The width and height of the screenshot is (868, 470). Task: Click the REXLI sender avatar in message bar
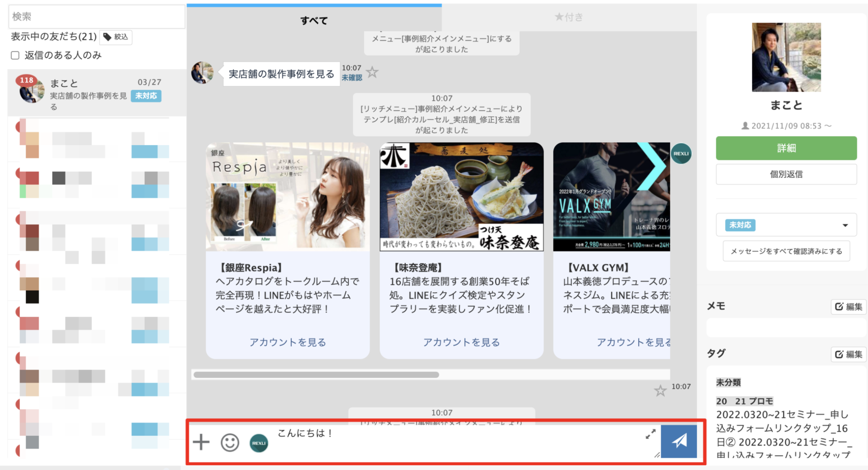[x=259, y=443]
